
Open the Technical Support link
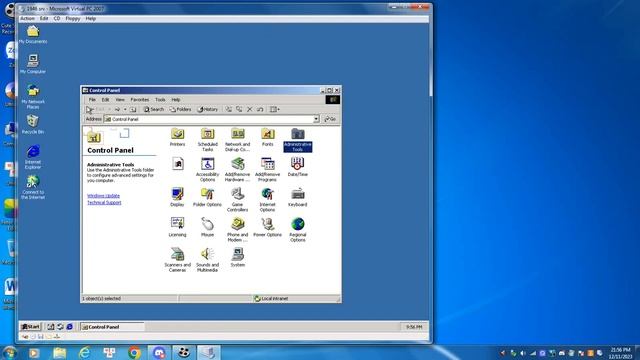tap(104, 202)
